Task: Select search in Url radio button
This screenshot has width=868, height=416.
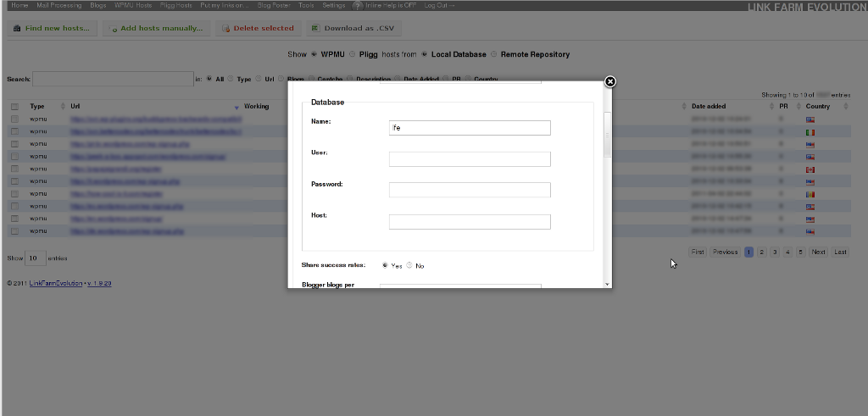Action: (x=259, y=79)
